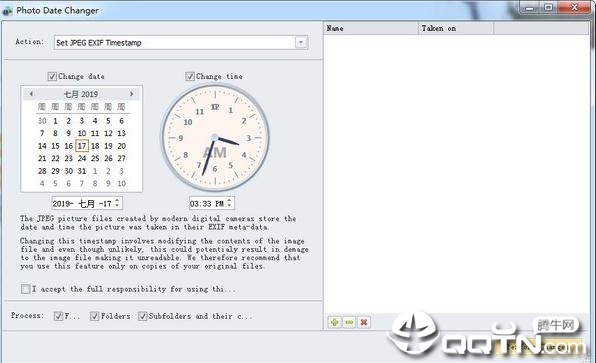This screenshot has height=363, width=596.
Task: Toggle the Change date checkbox
Action: click(52, 76)
